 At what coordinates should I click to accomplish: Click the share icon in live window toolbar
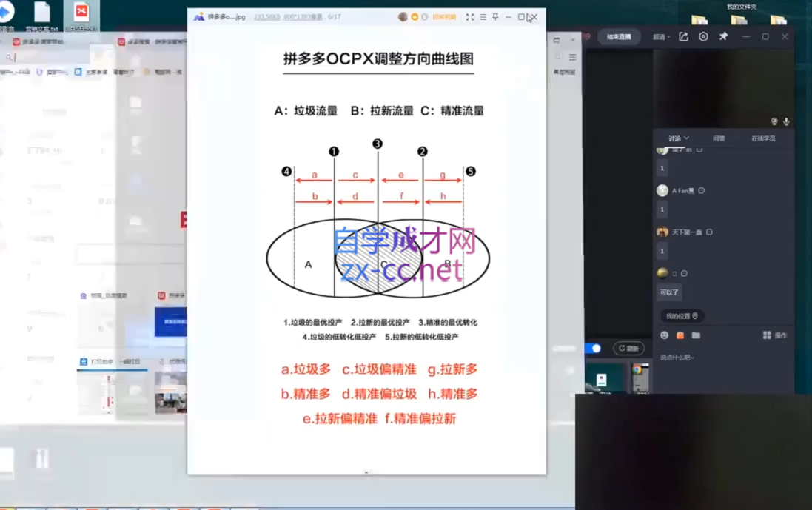click(x=683, y=37)
